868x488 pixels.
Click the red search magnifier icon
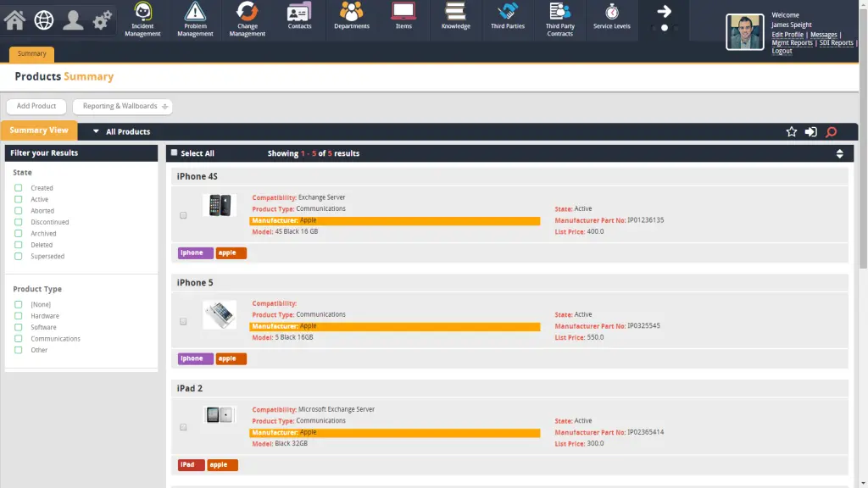(831, 131)
